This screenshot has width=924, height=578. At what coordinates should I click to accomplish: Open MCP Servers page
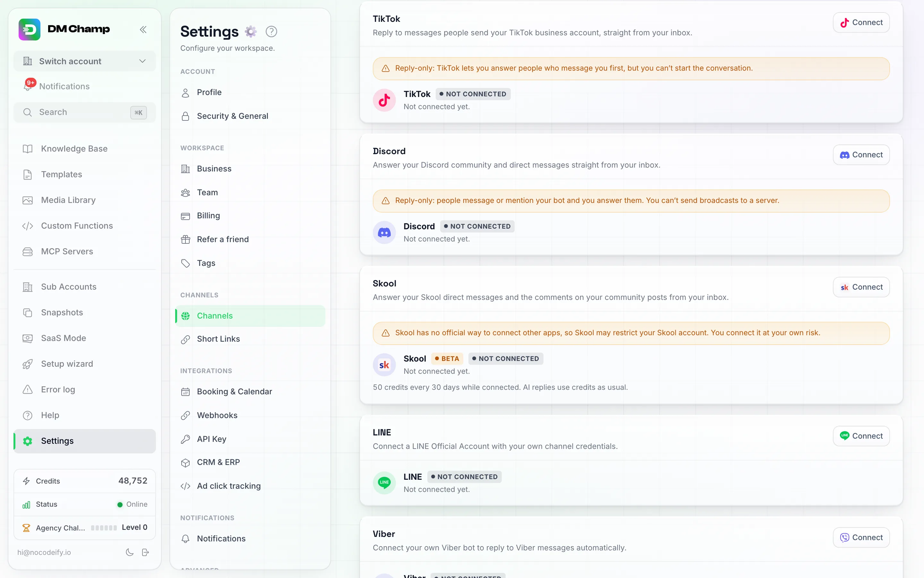click(x=85, y=251)
